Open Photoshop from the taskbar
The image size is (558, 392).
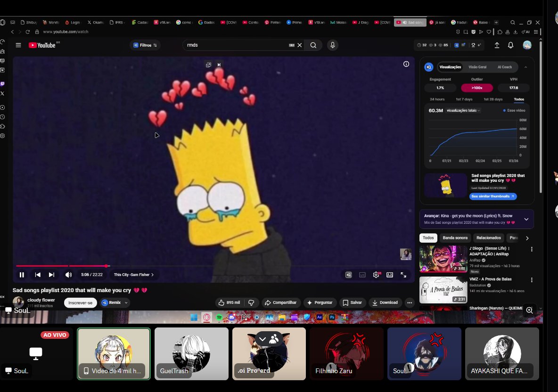[332, 317]
